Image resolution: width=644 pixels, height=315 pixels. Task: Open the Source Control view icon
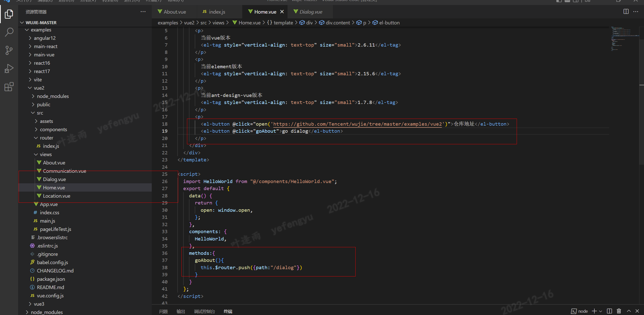click(9, 50)
